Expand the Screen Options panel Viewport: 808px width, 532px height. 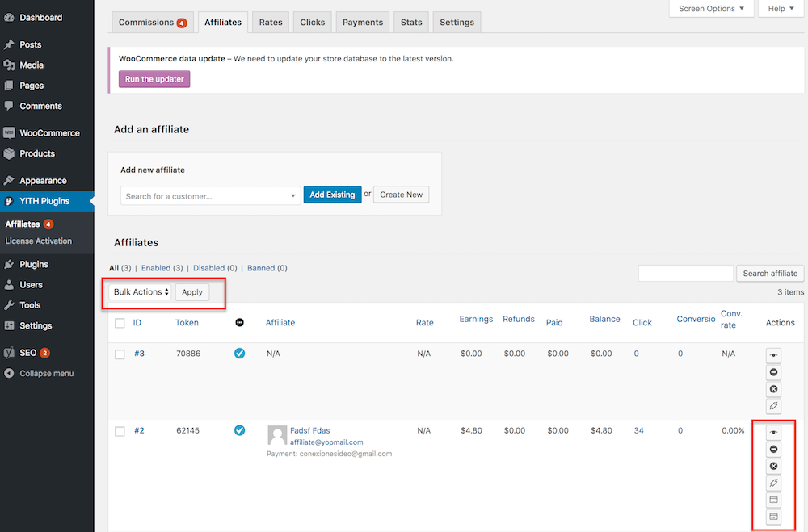711,9
